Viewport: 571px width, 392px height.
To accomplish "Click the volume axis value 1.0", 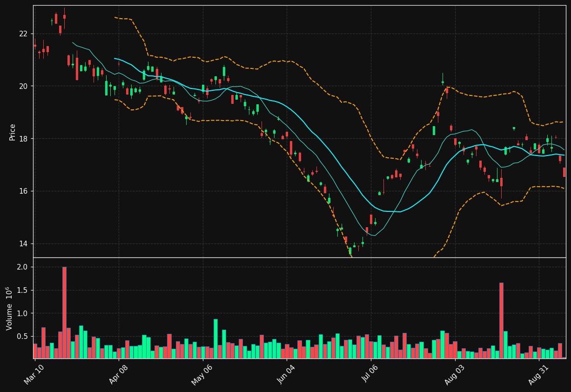I will (22, 313).
